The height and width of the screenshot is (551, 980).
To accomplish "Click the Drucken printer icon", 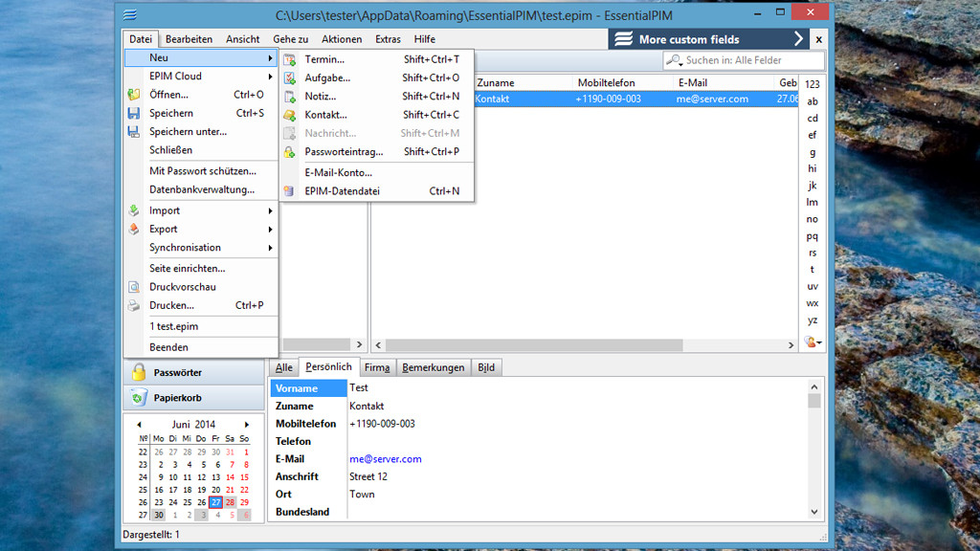I will point(134,305).
